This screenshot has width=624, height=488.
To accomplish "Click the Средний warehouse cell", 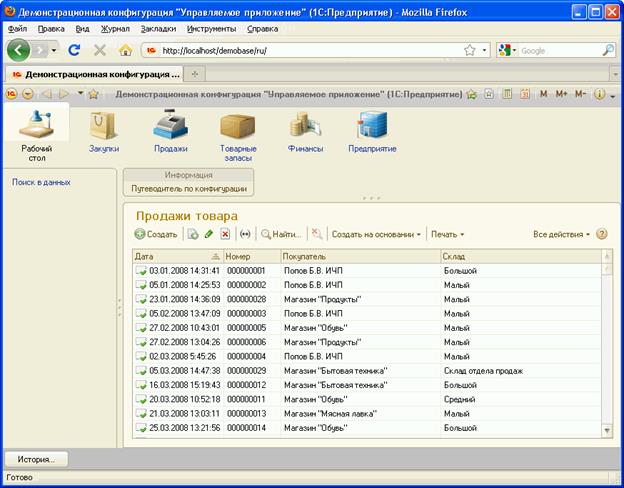I will click(x=521, y=399).
